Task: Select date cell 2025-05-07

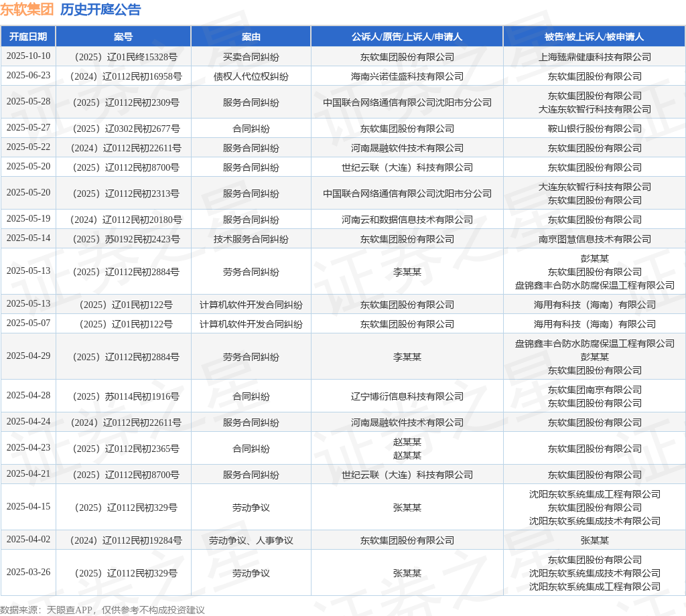Action: [28, 323]
